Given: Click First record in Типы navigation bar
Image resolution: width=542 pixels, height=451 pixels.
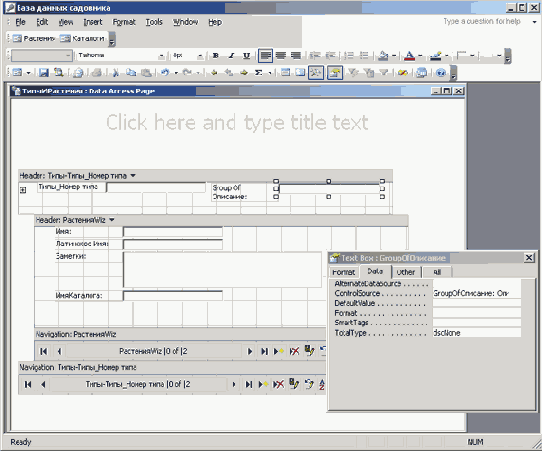Looking at the screenshot, I should (x=28, y=384).
